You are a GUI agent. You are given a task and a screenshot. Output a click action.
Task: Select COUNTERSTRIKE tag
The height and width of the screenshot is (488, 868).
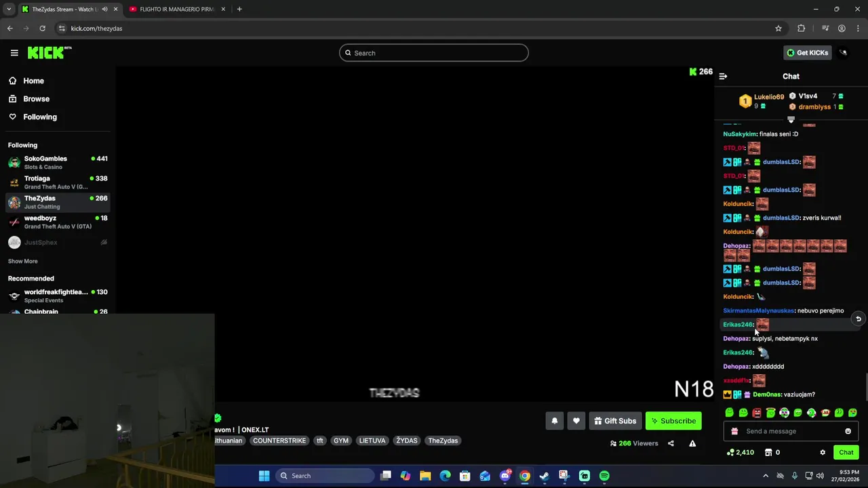coord(279,441)
